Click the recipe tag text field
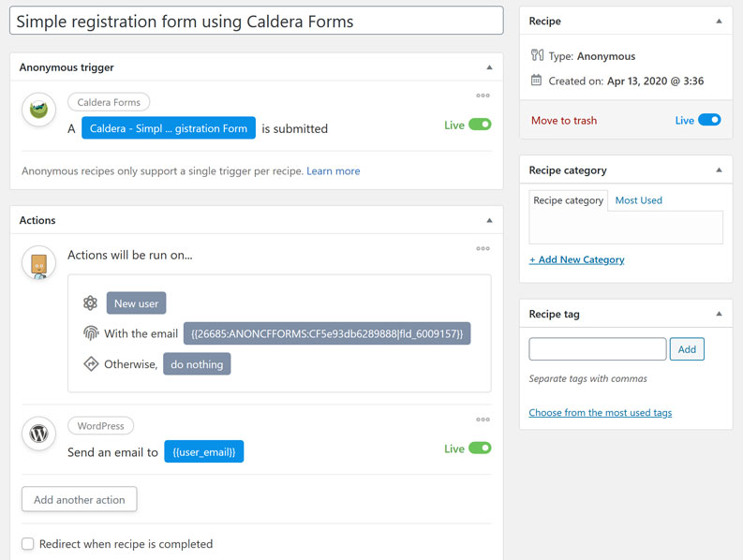 (x=598, y=349)
